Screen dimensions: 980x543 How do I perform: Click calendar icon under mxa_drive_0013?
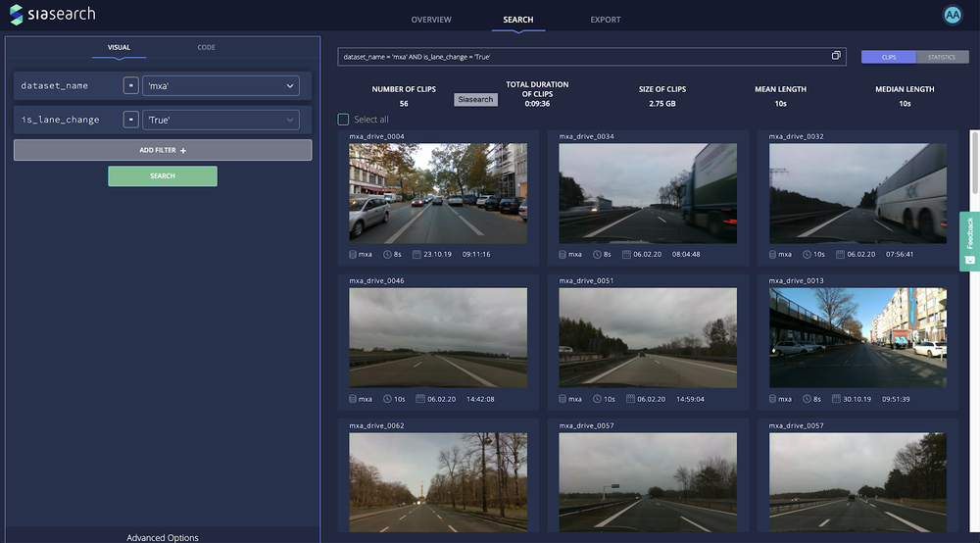[836, 399]
